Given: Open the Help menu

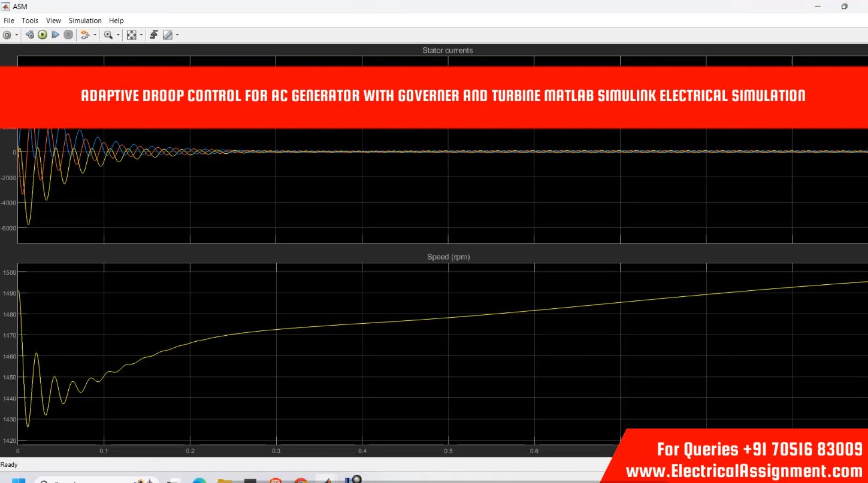Looking at the screenshot, I should pyautogui.click(x=116, y=20).
